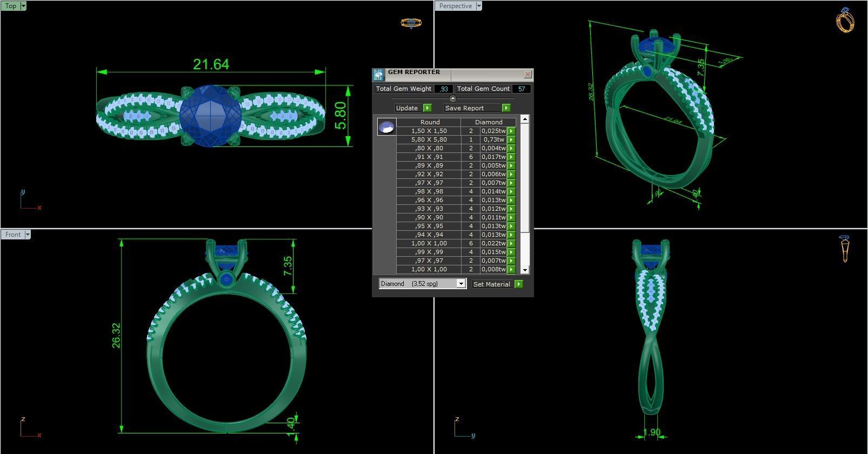
Task: Select the ,89 X ,89 size row
Action: coord(429,165)
